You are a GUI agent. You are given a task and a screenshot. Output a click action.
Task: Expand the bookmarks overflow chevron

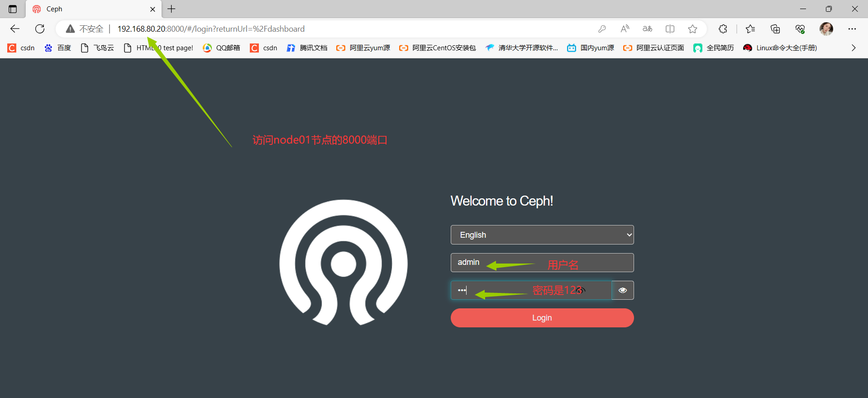[x=854, y=48]
